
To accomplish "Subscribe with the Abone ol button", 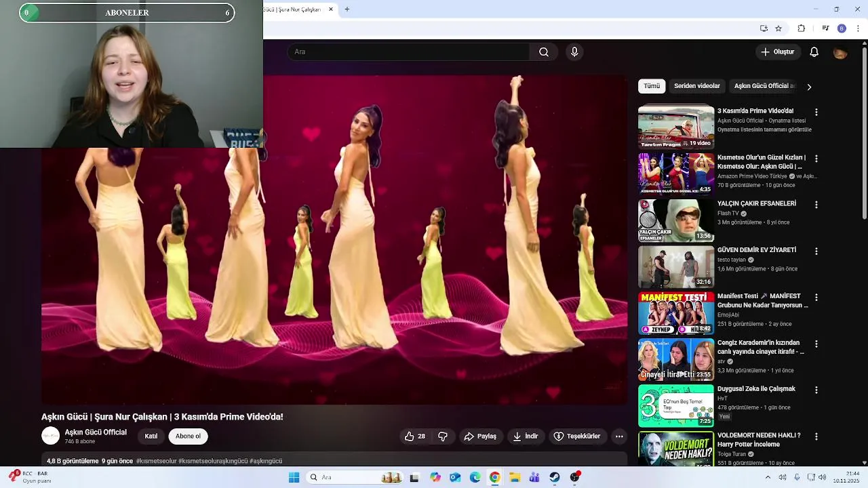I will (x=188, y=436).
